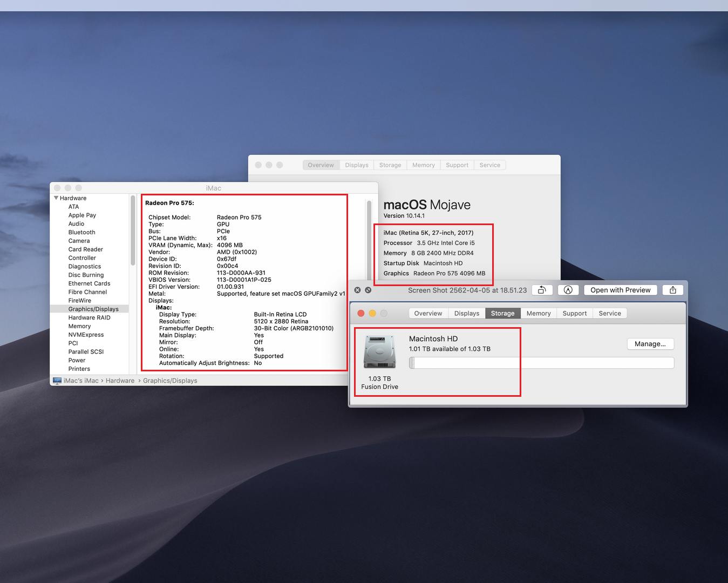Click the 5120 x 2880 Retina resolution value
This screenshot has width=728, height=583.
[x=281, y=322]
